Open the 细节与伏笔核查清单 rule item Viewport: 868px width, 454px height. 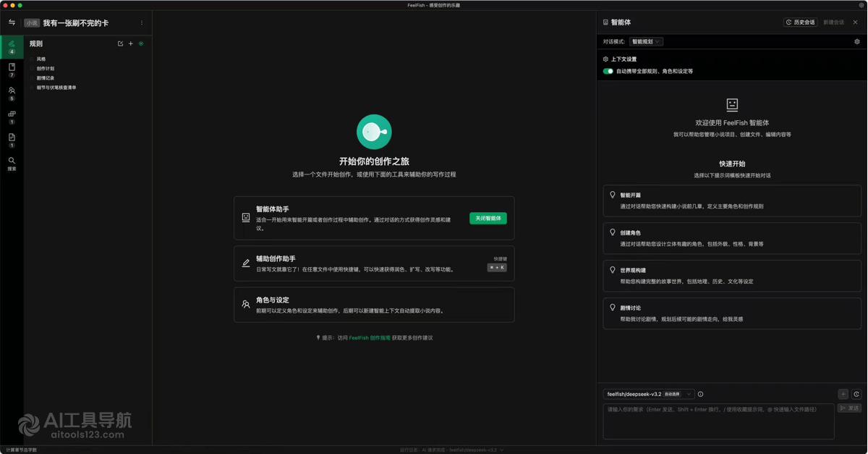(x=56, y=88)
